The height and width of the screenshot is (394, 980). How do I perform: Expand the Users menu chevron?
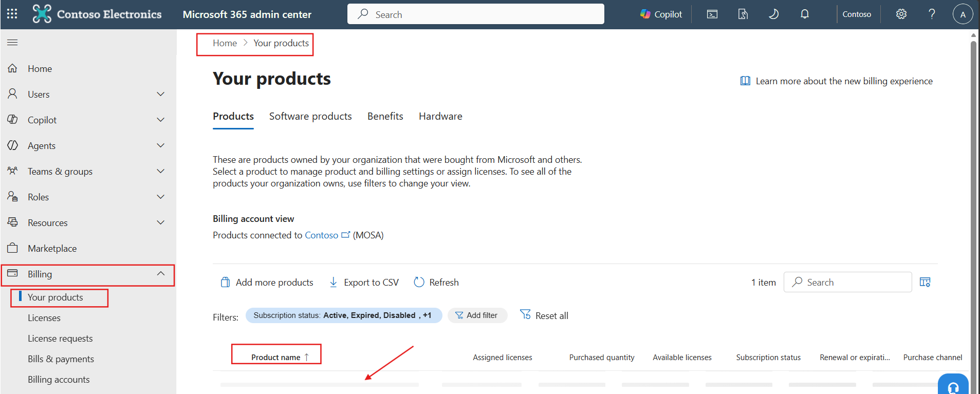click(x=161, y=94)
